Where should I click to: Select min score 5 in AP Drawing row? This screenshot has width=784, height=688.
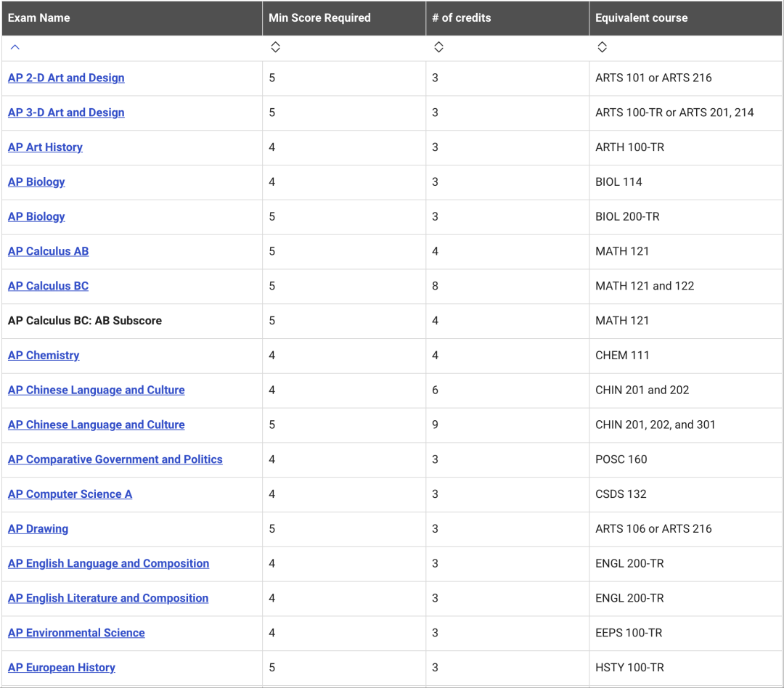[x=344, y=528]
